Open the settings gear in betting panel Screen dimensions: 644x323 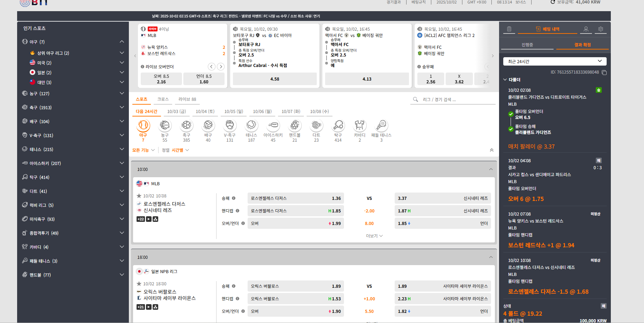(601, 29)
